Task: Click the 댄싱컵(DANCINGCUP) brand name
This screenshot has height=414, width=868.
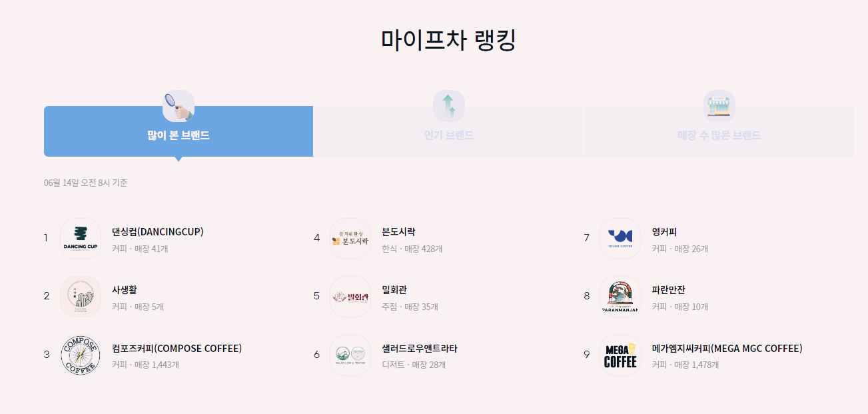Action: click(157, 231)
